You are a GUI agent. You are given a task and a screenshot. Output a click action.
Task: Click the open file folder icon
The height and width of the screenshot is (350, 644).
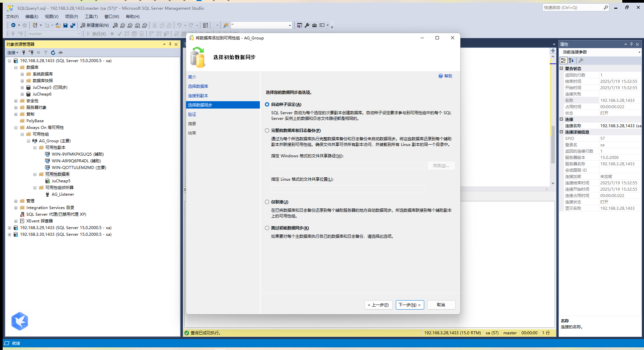pyautogui.click(x=58, y=25)
